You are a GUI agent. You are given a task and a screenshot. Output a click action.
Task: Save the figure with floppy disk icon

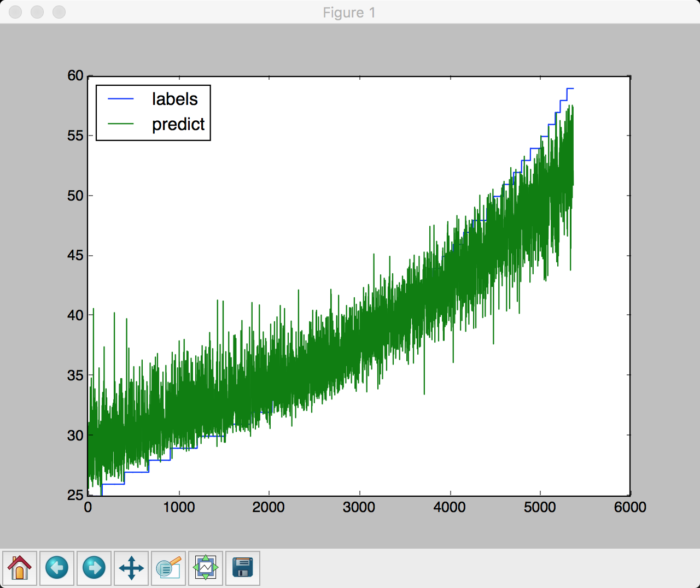pyautogui.click(x=243, y=568)
